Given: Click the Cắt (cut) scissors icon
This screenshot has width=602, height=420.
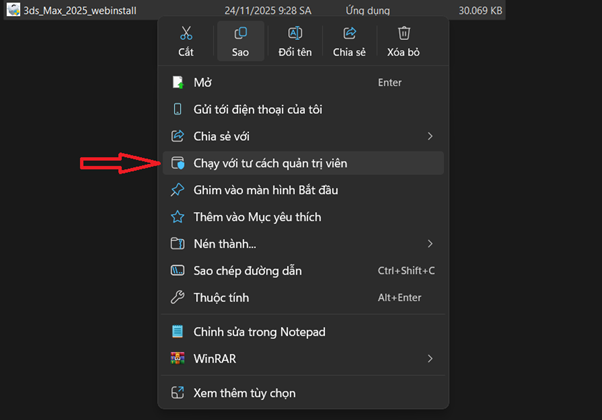Looking at the screenshot, I should click(x=186, y=34).
